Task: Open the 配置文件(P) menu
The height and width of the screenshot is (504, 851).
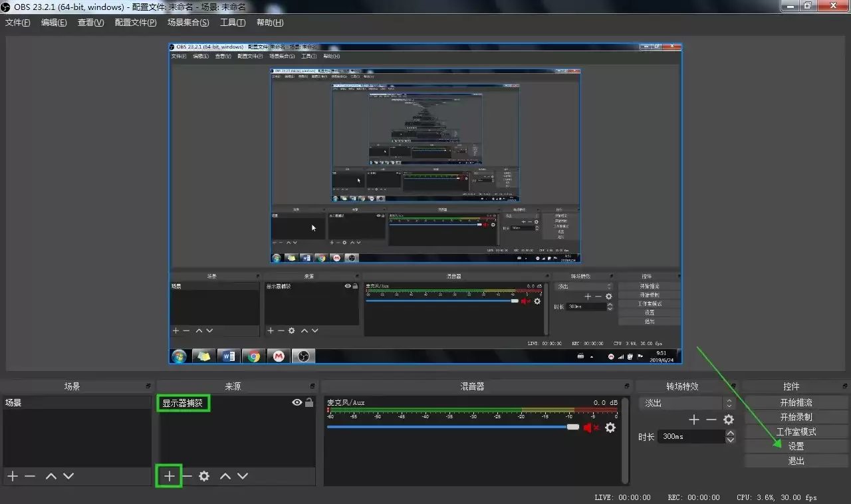Action: 136,23
